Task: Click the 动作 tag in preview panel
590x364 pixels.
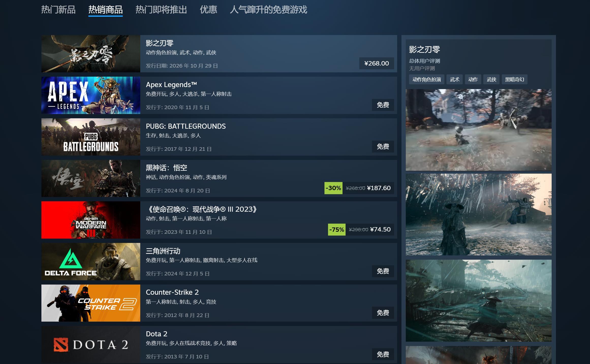Action: [473, 79]
